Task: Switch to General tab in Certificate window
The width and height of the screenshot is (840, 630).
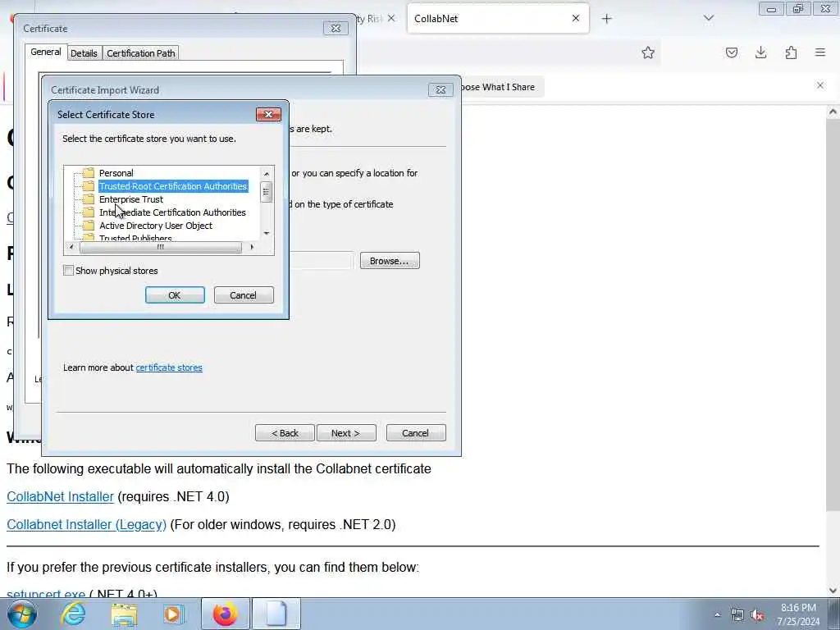Action: click(x=46, y=52)
